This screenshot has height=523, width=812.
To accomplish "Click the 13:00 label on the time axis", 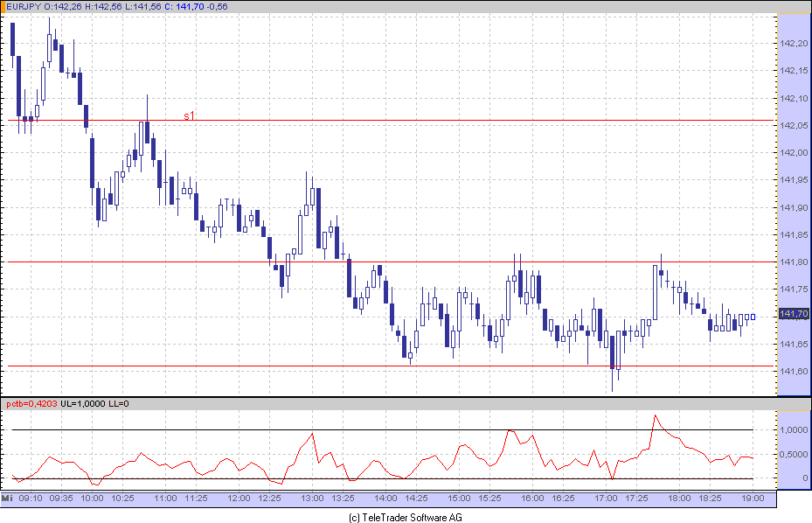I will click(312, 498).
